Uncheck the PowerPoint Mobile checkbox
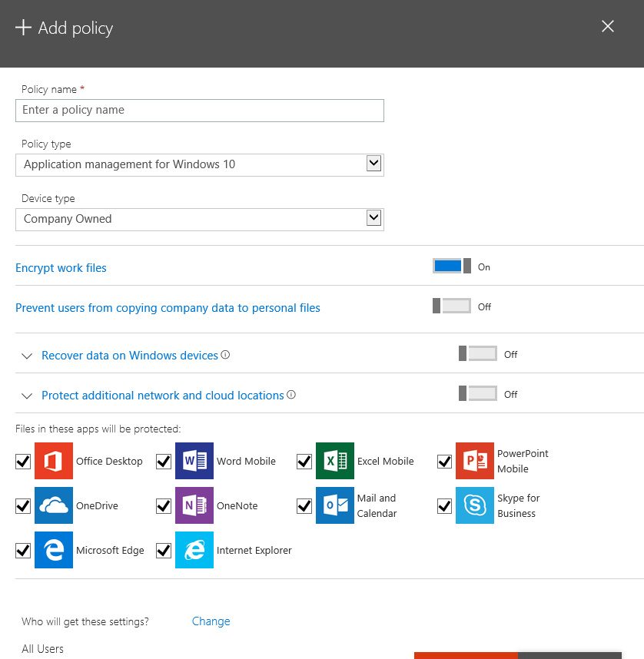The image size is (644, 659). (445, 462)
